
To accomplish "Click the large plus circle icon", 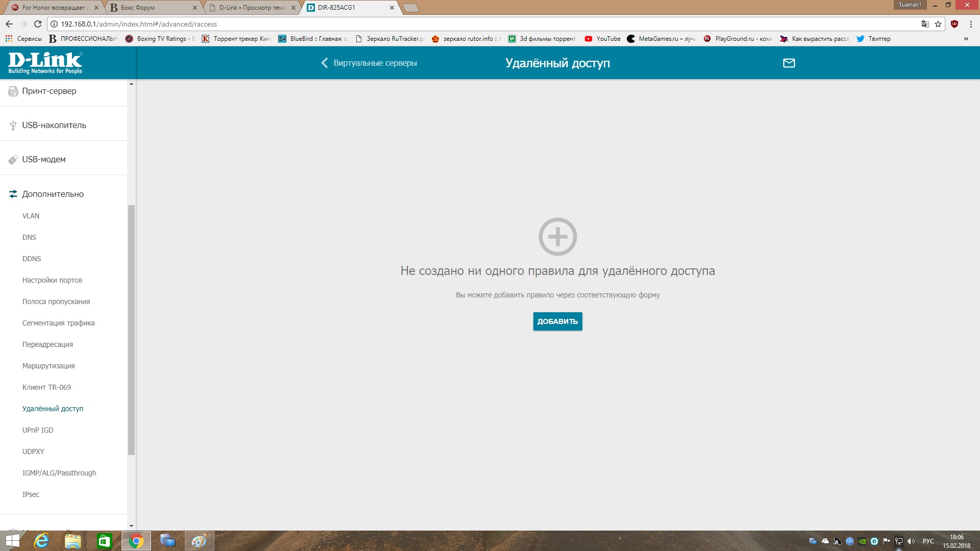I will (557, 237).
